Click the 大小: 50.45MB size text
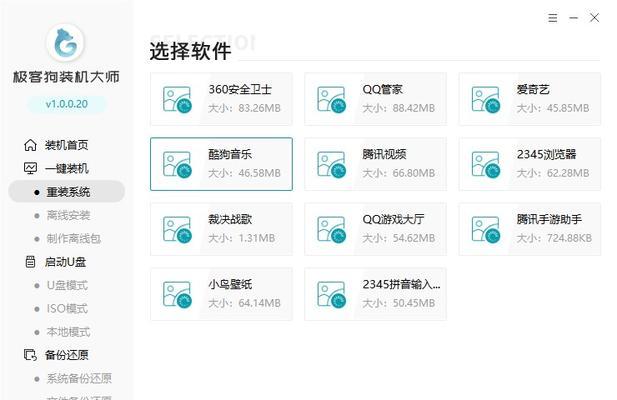This screenshot has width=617, height=400. point(399,303)
